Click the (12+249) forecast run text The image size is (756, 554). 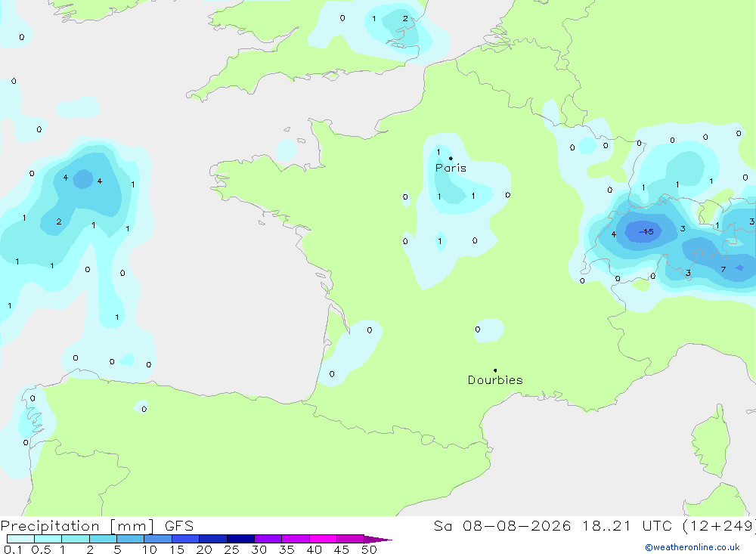(x=719, y=526)
